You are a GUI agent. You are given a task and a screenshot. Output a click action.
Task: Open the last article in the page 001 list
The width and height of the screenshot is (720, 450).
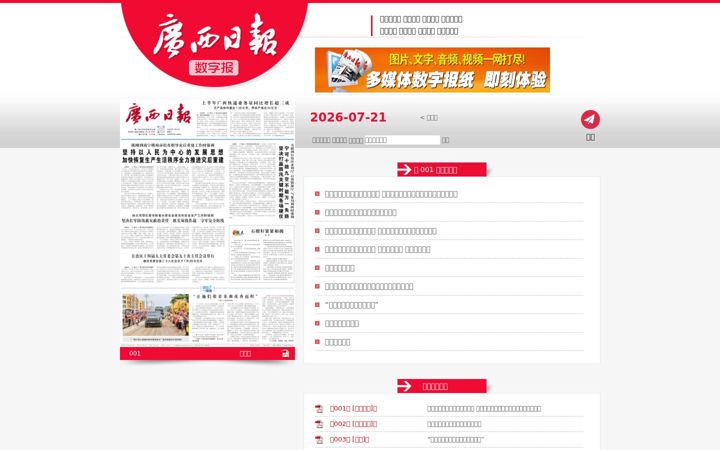point(337,342)
